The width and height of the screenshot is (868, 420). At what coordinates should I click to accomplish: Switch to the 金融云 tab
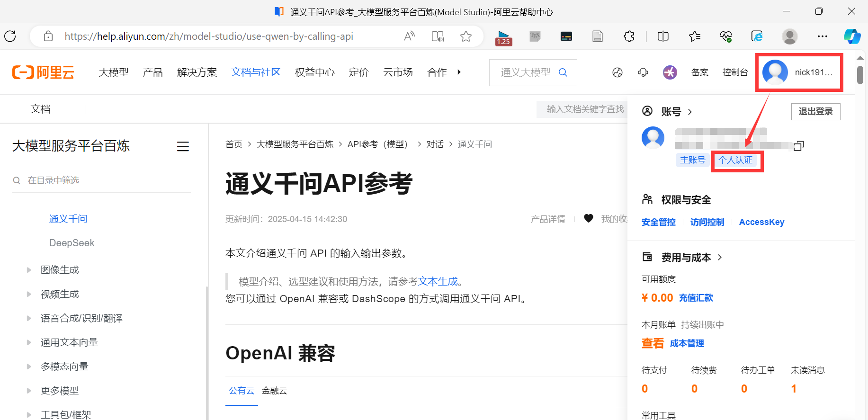pos(274,391)
